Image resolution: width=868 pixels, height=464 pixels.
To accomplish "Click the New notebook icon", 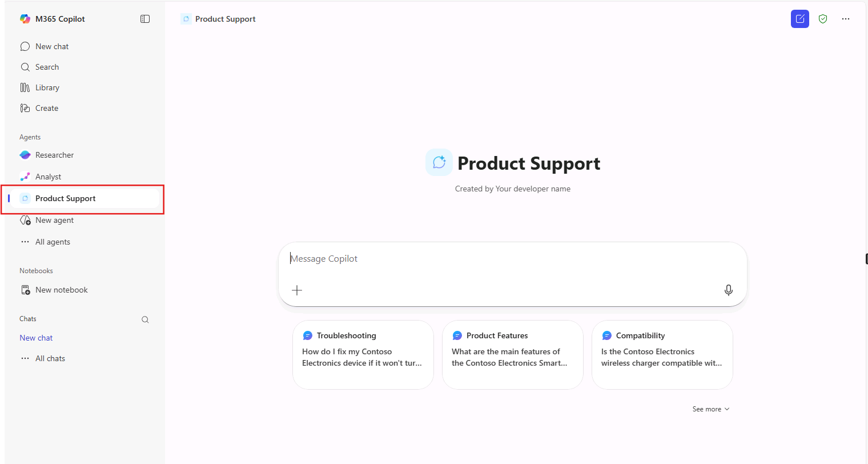I will 25,290.
